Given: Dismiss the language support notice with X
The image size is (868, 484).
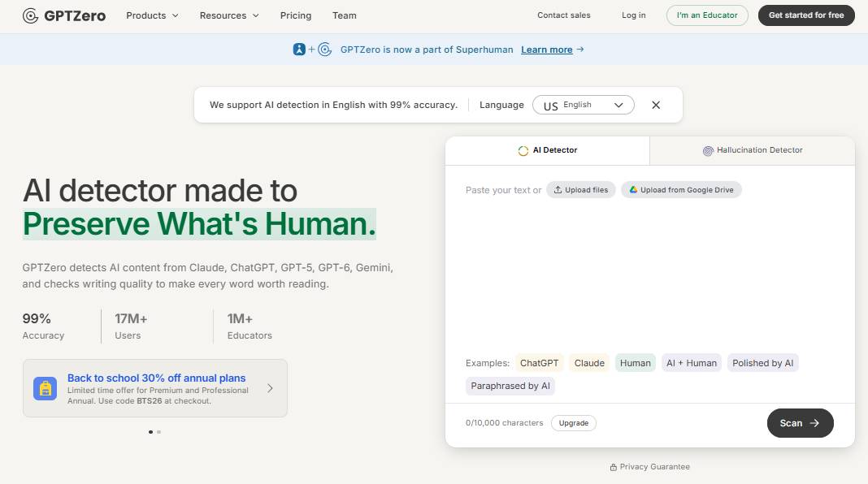Looking at the screenshot, I should coord(656,105).
